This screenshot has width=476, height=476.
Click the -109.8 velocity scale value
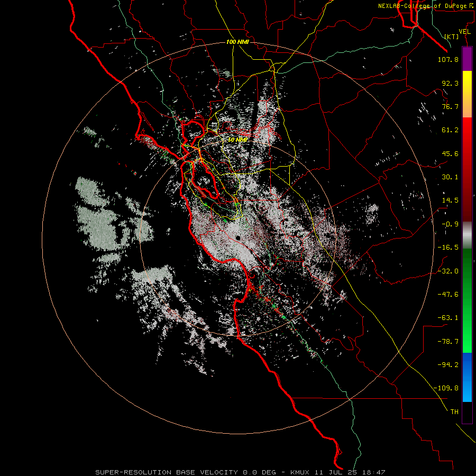pyautogui.click(x=446, y=388)
